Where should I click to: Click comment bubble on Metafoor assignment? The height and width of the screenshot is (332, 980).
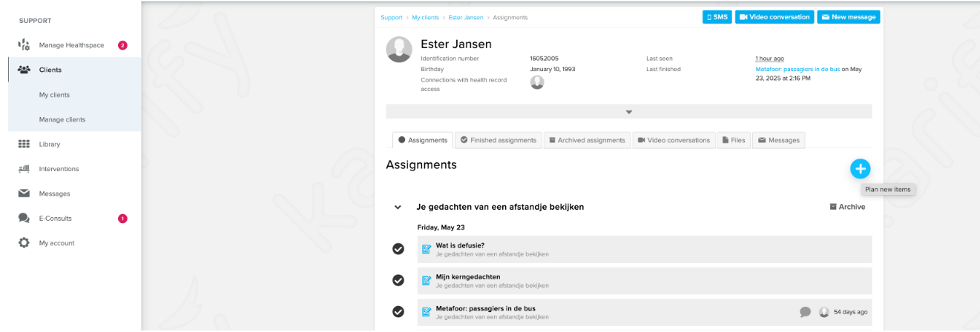(x=805, y=312)
